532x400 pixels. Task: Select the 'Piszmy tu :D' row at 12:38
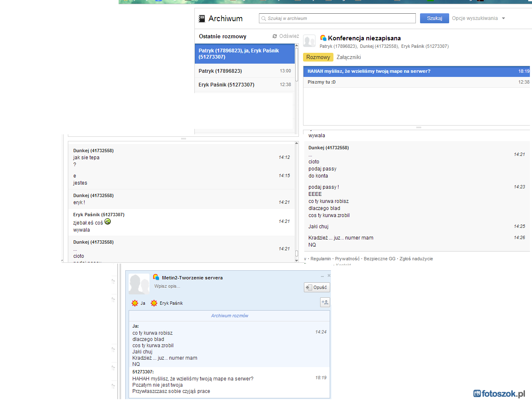(x=417, y=82)
